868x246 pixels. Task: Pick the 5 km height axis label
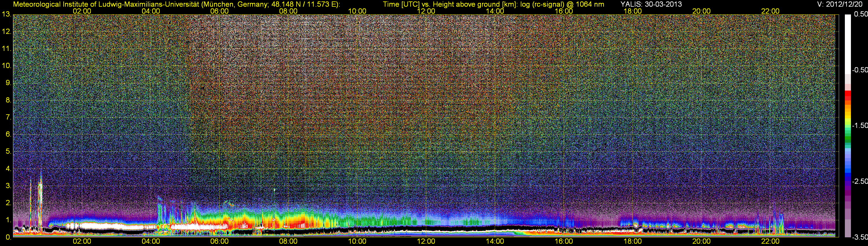pos(8,151)
